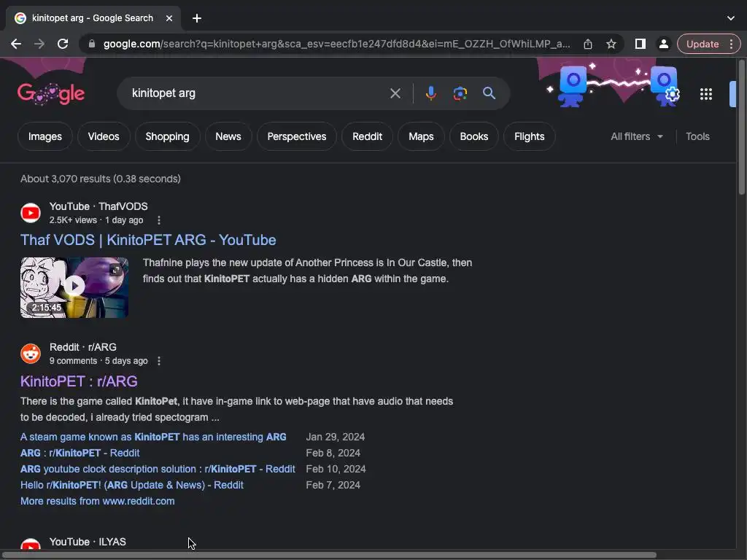Screen dimensions: 747x560
Task: Go back with browser back arrow
Action: tap(16, 44)
